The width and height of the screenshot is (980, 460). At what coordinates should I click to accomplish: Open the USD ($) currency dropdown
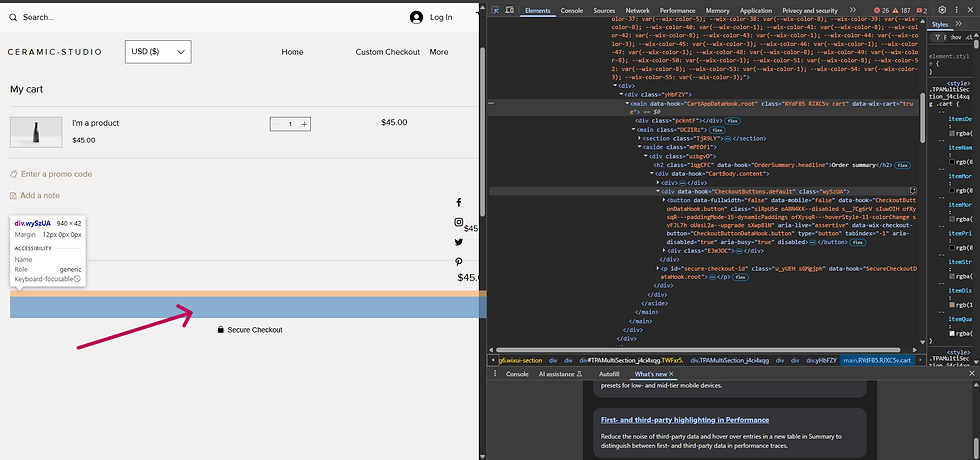[x=158, y=52]
